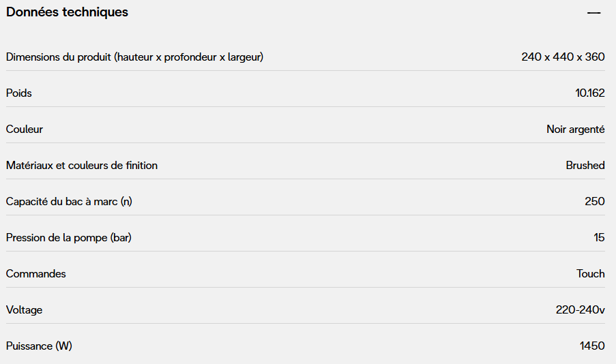Viewport: 616px width, 364px height.
Task: Click the Voltage label
Action: [24, 310]
